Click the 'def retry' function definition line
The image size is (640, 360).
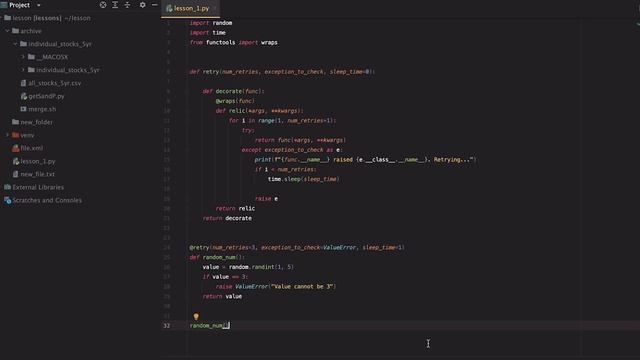(x=282, y=72)
